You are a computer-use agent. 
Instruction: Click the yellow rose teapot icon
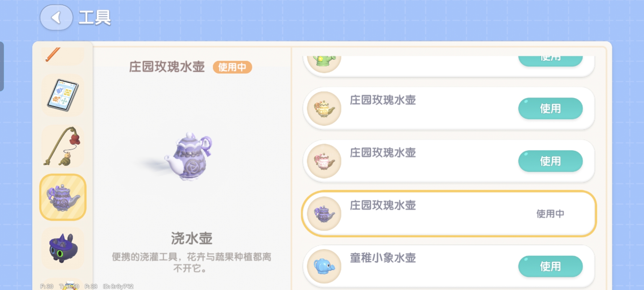324,109
